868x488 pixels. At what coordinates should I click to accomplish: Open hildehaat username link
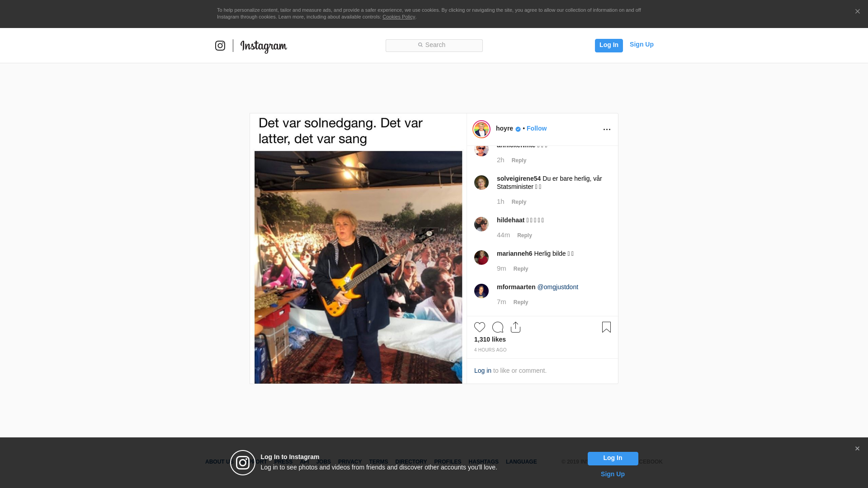tap(510, 220)
